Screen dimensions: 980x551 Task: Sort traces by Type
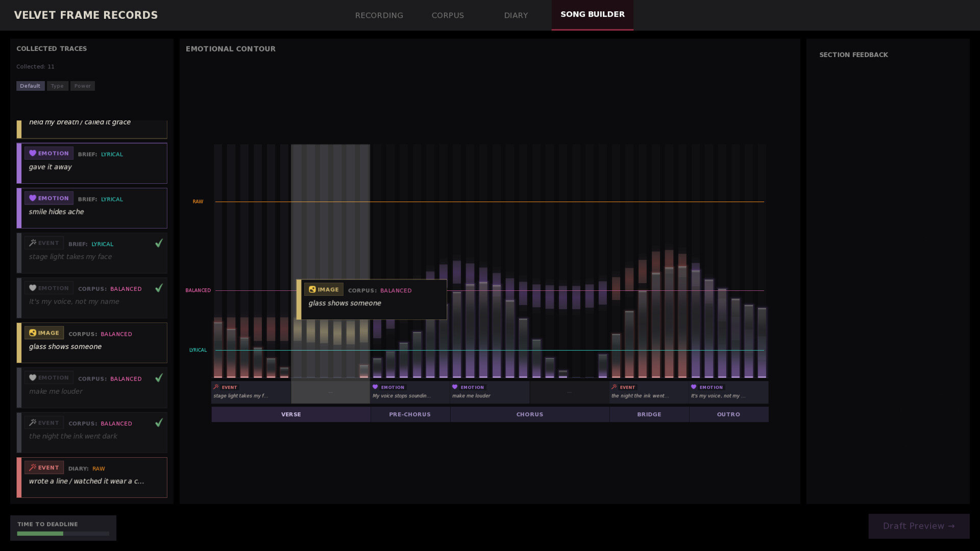(57, 86)
